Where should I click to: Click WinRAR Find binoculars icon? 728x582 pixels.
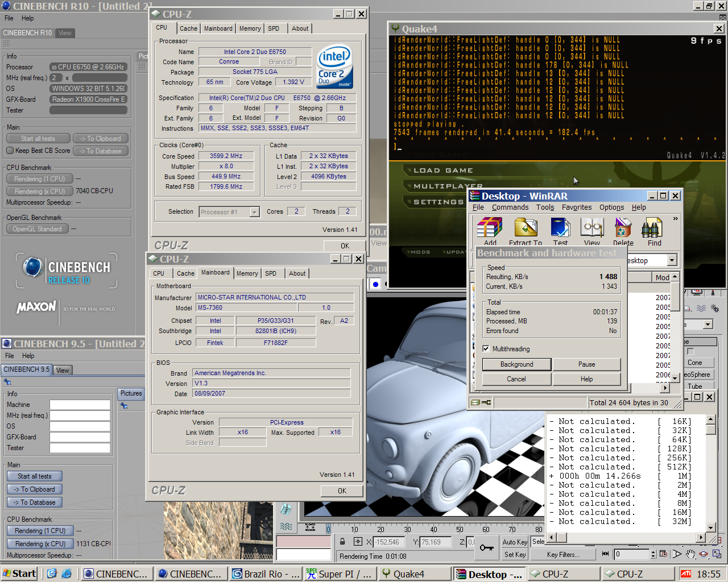pyautogui.click(x=652, y=228)
